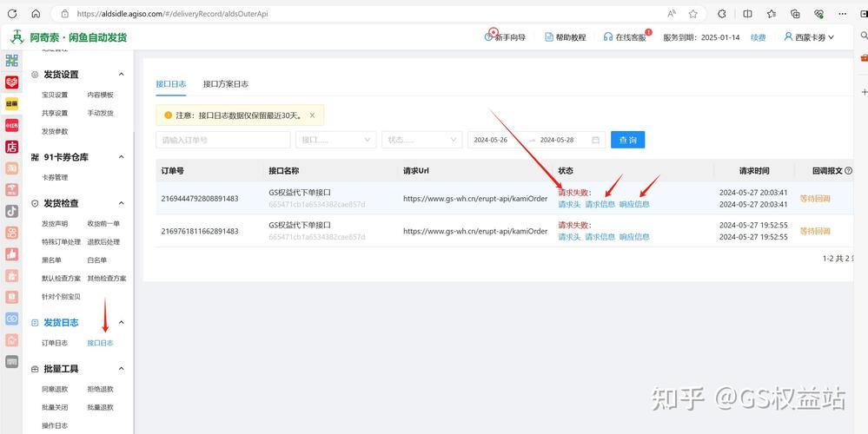This screenshot has height=434, width=868.
Task: Open 默认检查方案 in sidebar
Action: coord(62,278)
